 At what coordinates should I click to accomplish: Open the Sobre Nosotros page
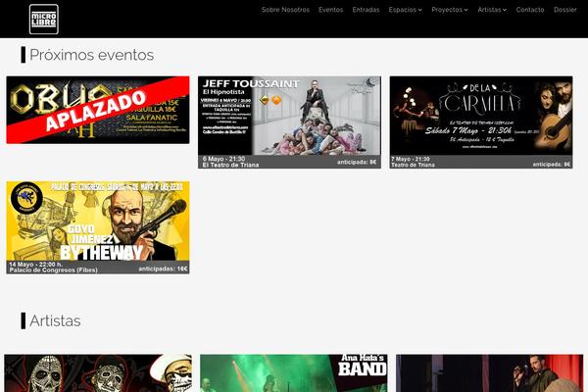tap(285, 10)
